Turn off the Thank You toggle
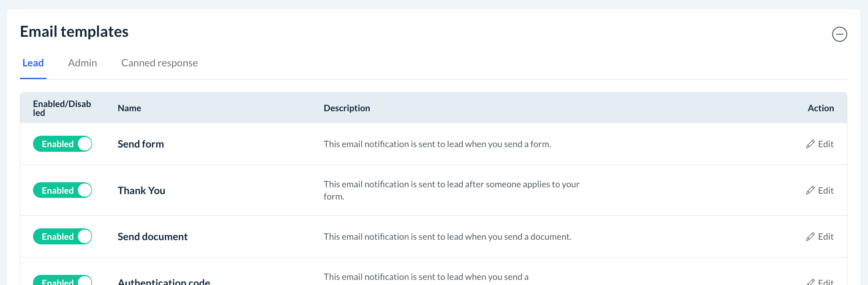This screenshot has height=285, width=868. 63,190
